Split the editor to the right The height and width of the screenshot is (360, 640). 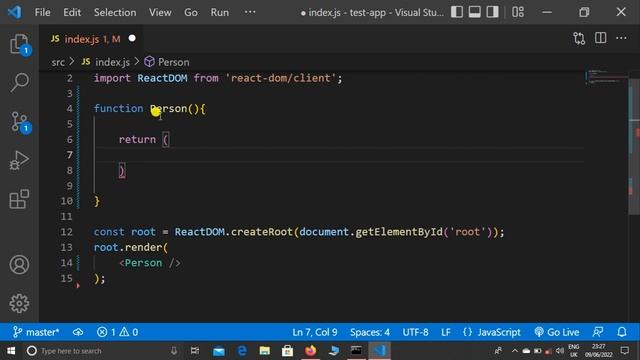[600, 38]
